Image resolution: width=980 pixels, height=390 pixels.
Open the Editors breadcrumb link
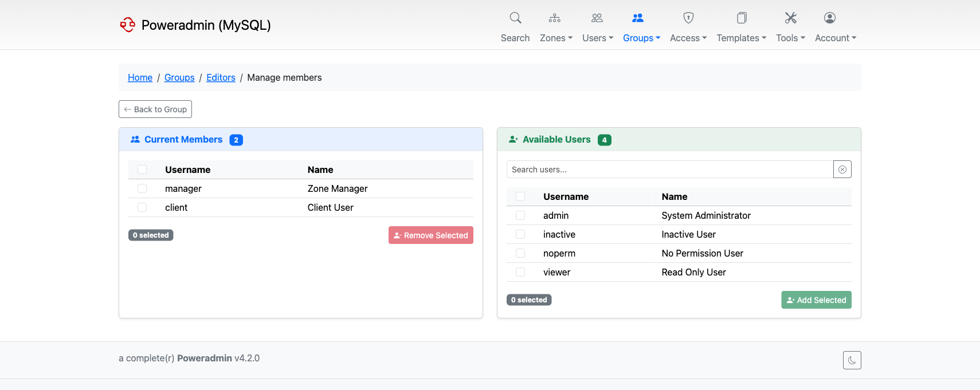point(221,77)
